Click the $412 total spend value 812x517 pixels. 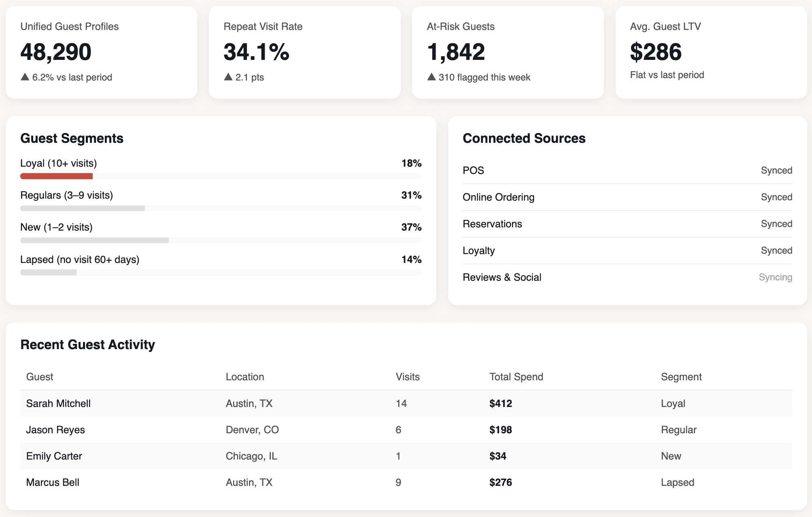501,403
